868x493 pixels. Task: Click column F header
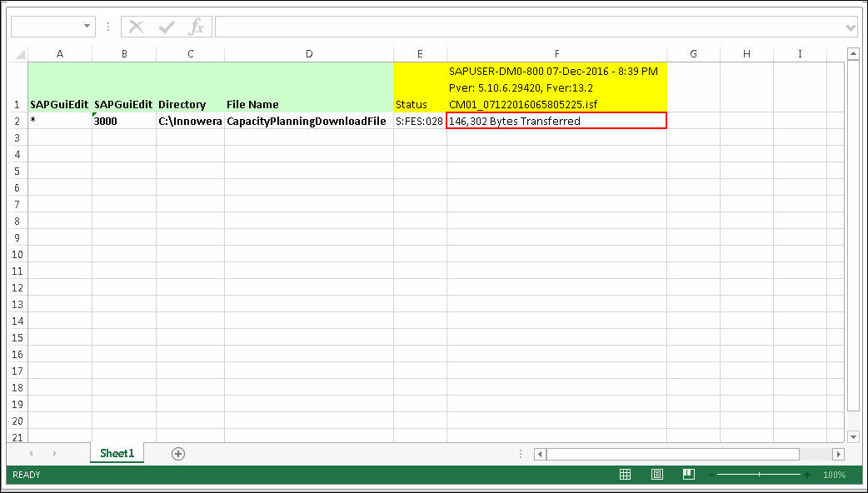tap(556, 54)
